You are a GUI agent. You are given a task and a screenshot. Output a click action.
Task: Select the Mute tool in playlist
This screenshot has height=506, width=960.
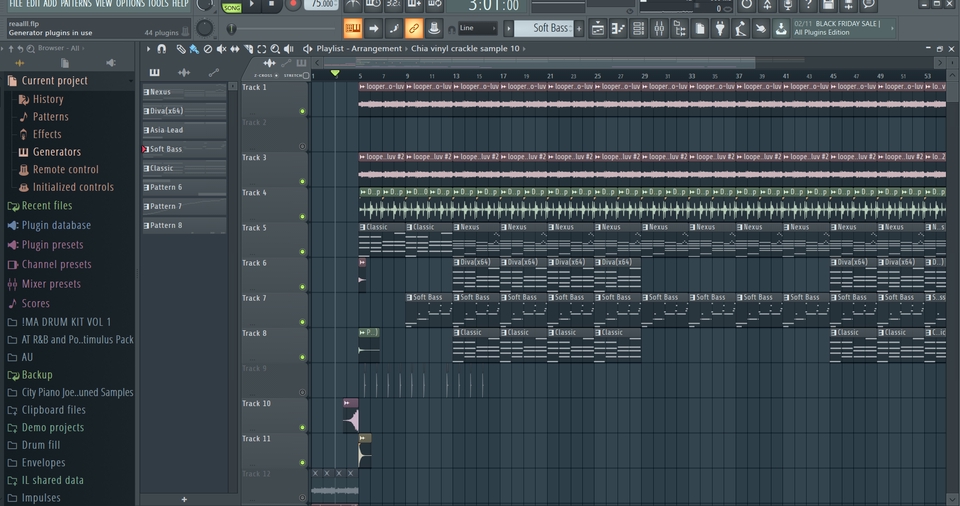click(x=221, y=49)
